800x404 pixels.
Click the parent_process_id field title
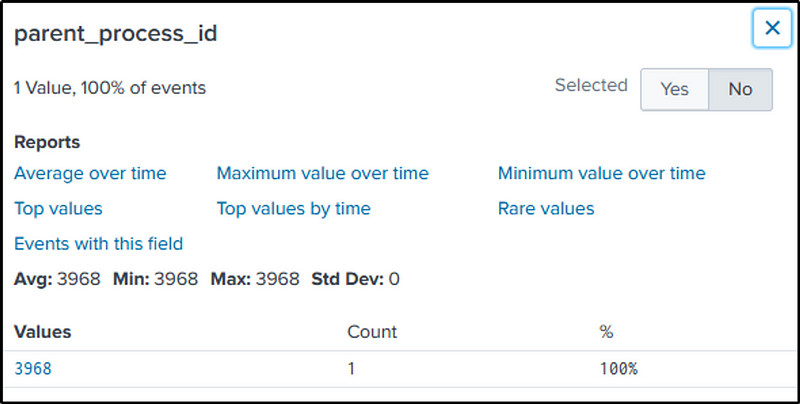(115, 34)
